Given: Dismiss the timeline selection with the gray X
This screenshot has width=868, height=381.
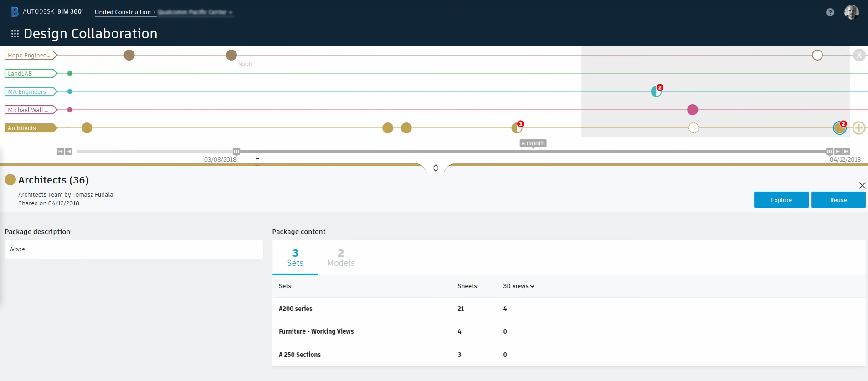Looking at the screenshot, I should click(859, 56).
